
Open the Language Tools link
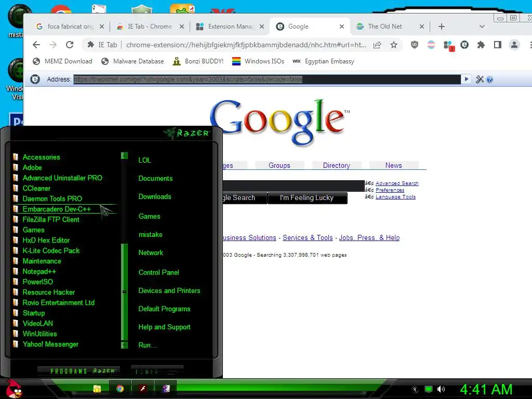coord(395,197)
